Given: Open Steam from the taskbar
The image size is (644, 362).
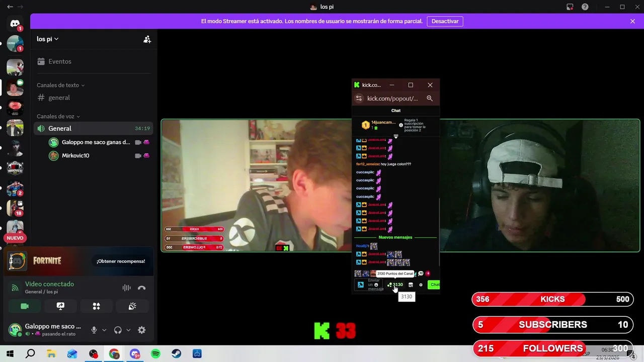Looking at the screenshot, I should click(x=176, y=354).
